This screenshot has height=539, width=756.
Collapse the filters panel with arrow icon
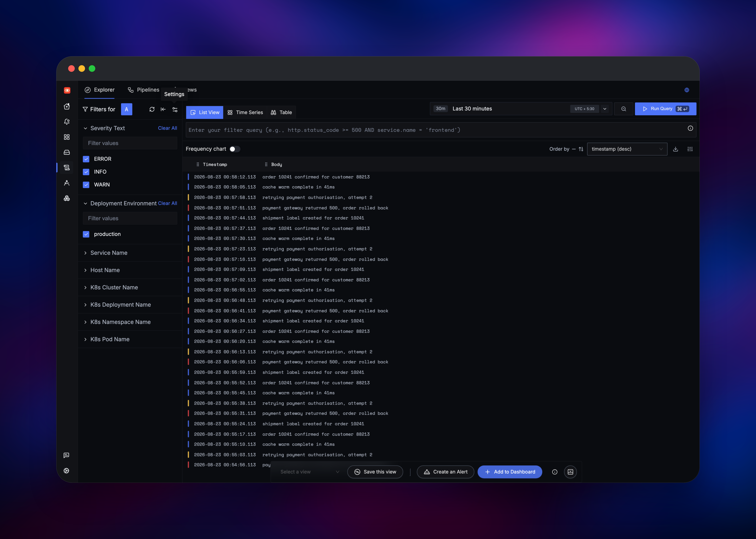point(163,109)
